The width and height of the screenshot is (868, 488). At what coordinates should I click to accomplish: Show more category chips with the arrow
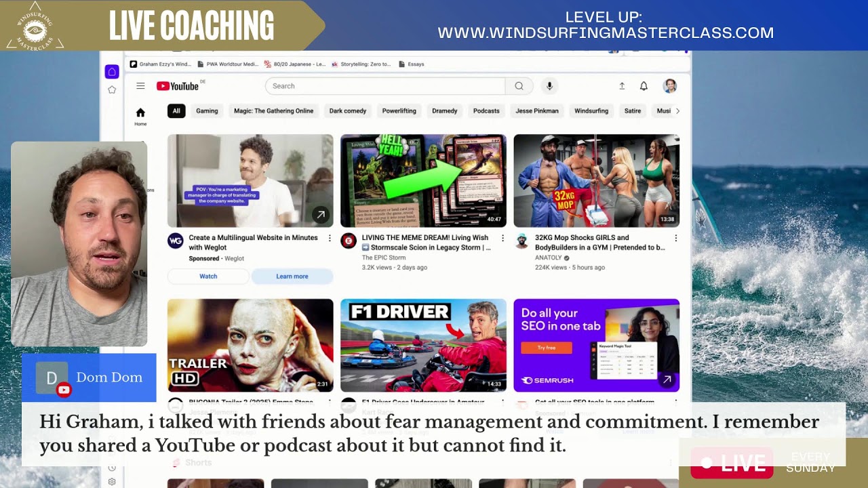677,111
